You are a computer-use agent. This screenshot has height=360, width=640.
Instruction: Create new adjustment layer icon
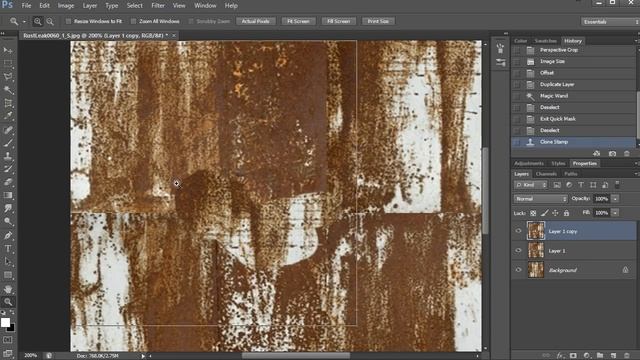(587, 356)
